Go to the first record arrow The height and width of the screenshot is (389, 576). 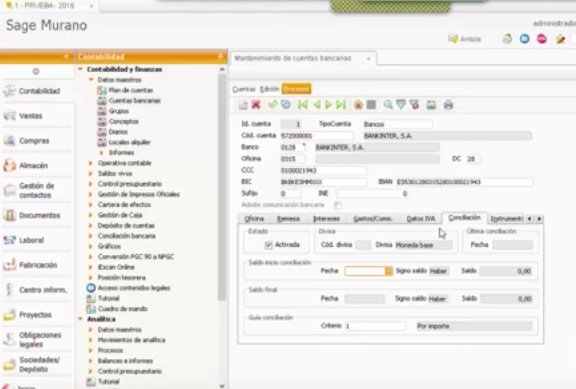tap(303, 105)
